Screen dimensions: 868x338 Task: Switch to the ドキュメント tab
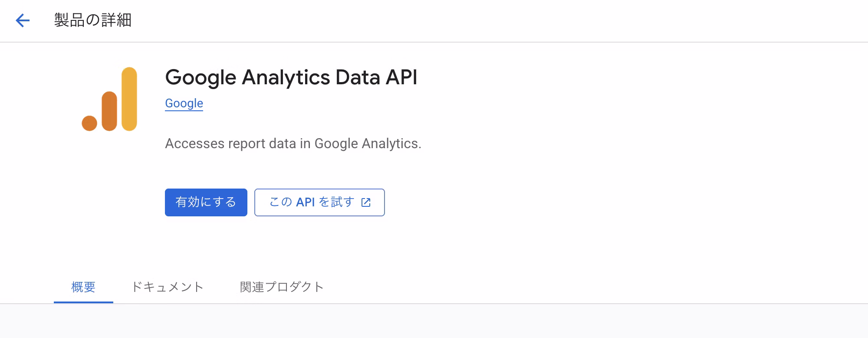168,287
